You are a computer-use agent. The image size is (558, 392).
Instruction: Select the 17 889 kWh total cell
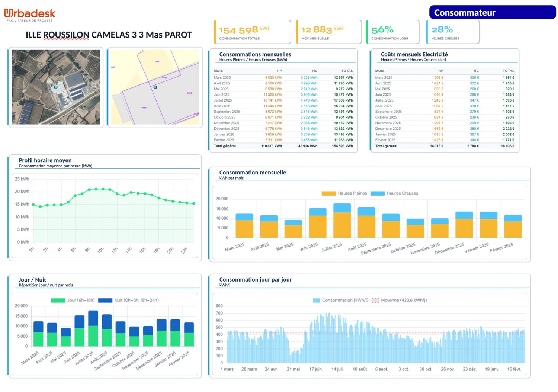point(343,100)
